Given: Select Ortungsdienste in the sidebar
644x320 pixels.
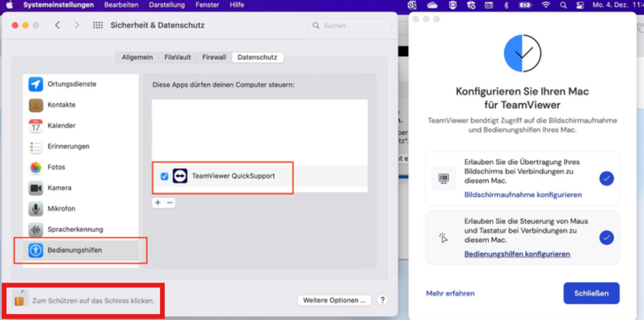Looking at the screenshot, I should (80, 84).
